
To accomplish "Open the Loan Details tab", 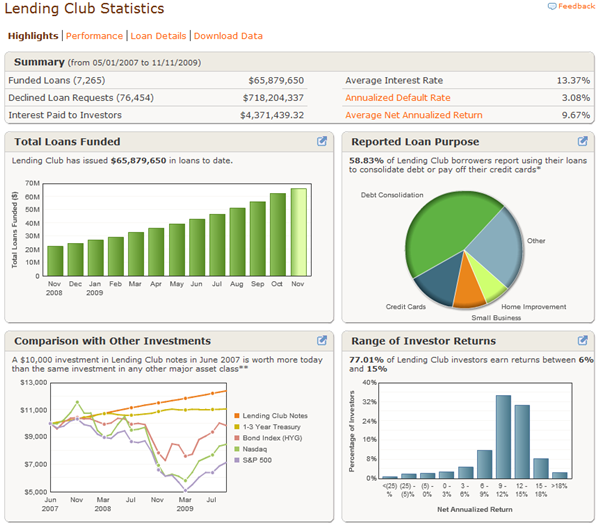I will tap(158, 36).
